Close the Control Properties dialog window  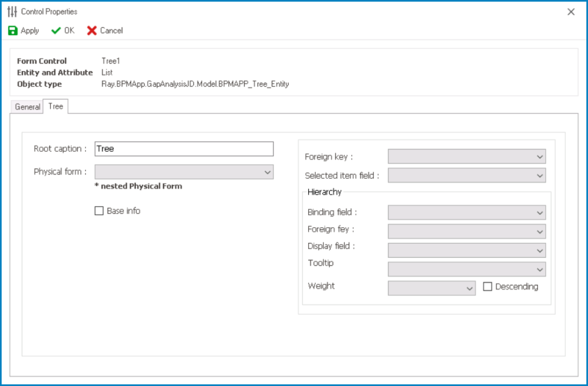571,12
